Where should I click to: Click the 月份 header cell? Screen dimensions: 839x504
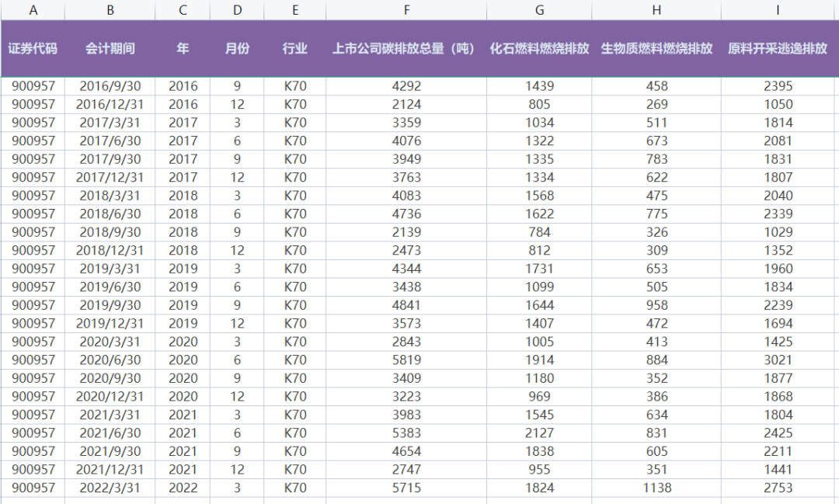click(x=237, y=49)
